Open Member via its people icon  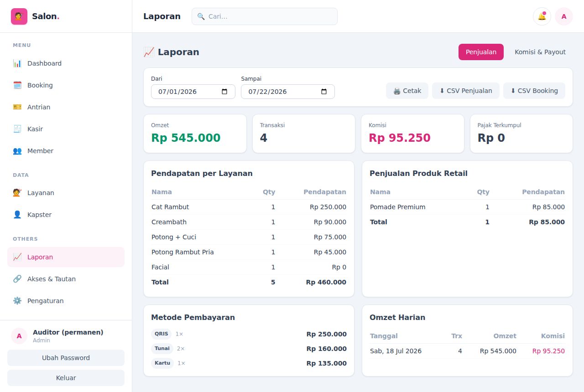[x=17, y=151]
